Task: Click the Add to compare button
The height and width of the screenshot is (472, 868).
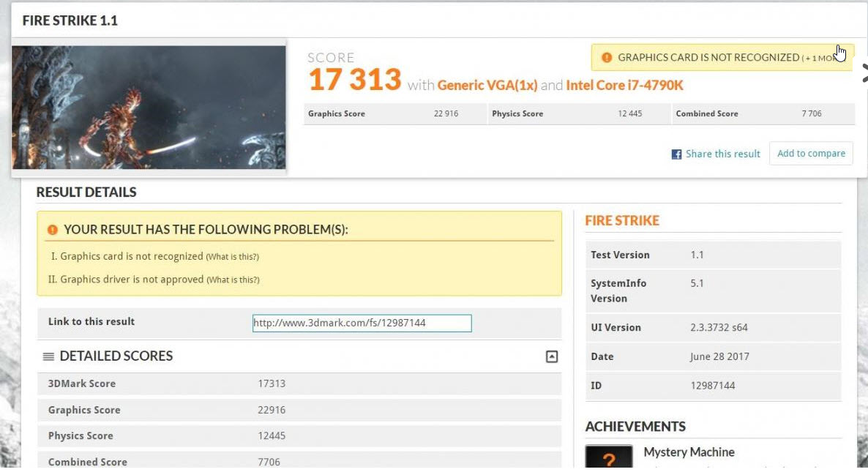Action: [x=811, y=153]
